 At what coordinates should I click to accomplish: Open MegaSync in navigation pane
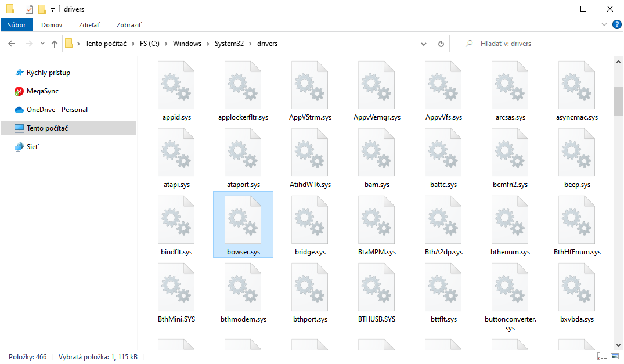click(42, 91)
